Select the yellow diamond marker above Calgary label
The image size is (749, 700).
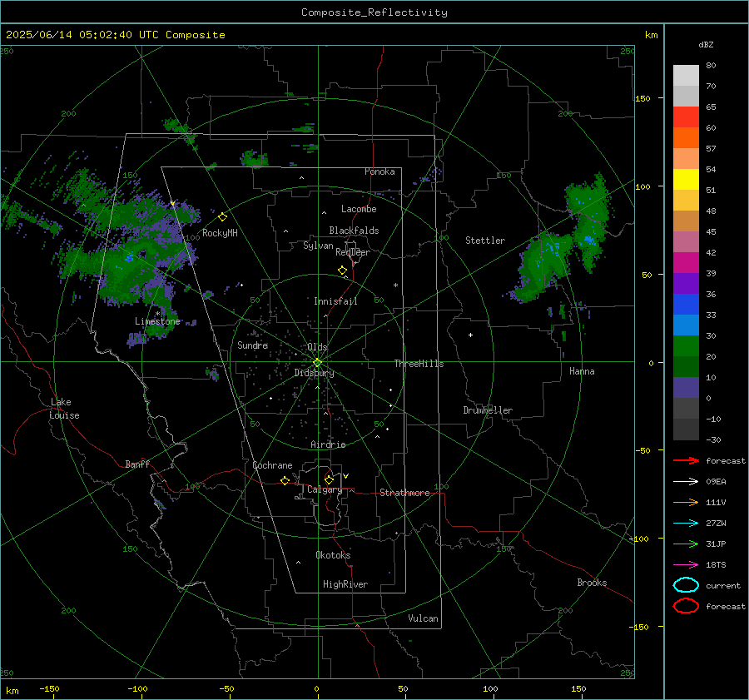329,479
